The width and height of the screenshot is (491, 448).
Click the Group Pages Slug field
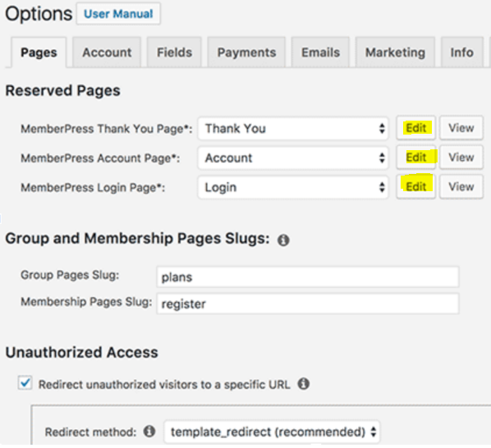click(308, 277)
